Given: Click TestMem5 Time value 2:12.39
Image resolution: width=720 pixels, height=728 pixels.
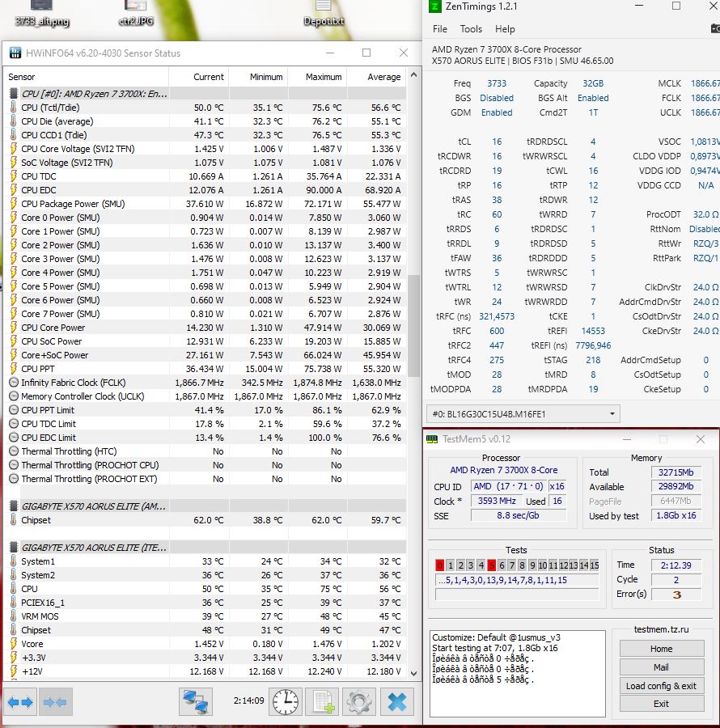Looking at the screenshot, I should 676,565.
